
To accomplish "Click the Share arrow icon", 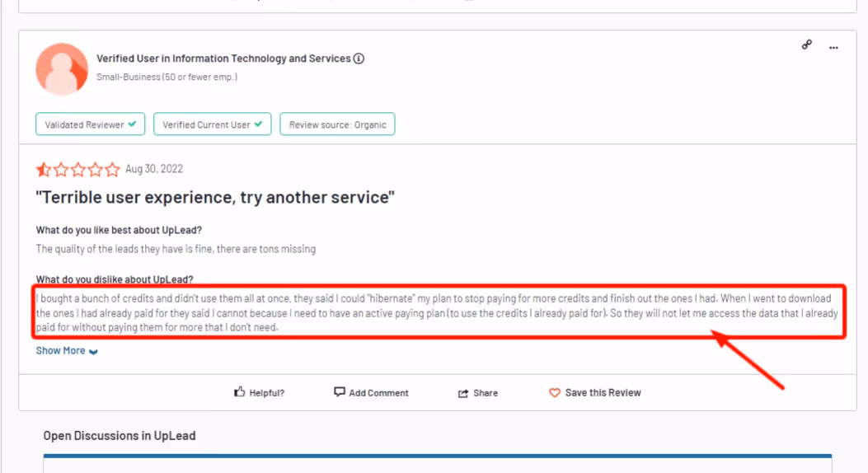I will point(462,393).
